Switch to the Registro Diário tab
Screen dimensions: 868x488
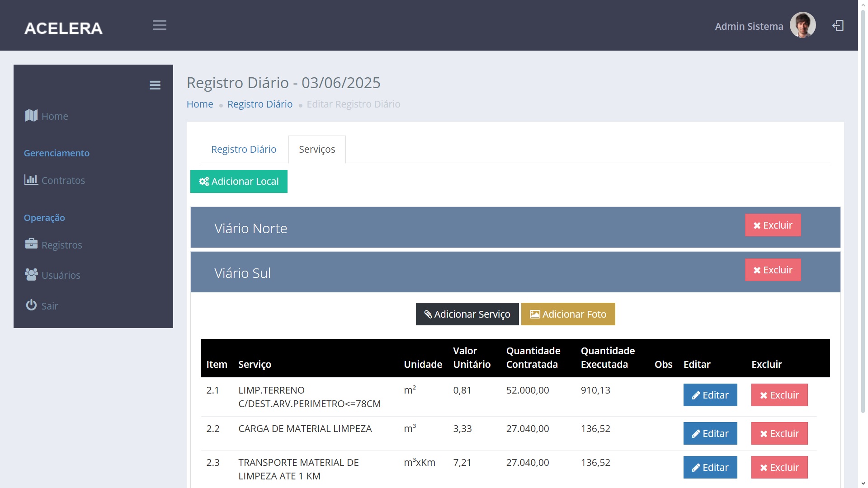point(243,149)
